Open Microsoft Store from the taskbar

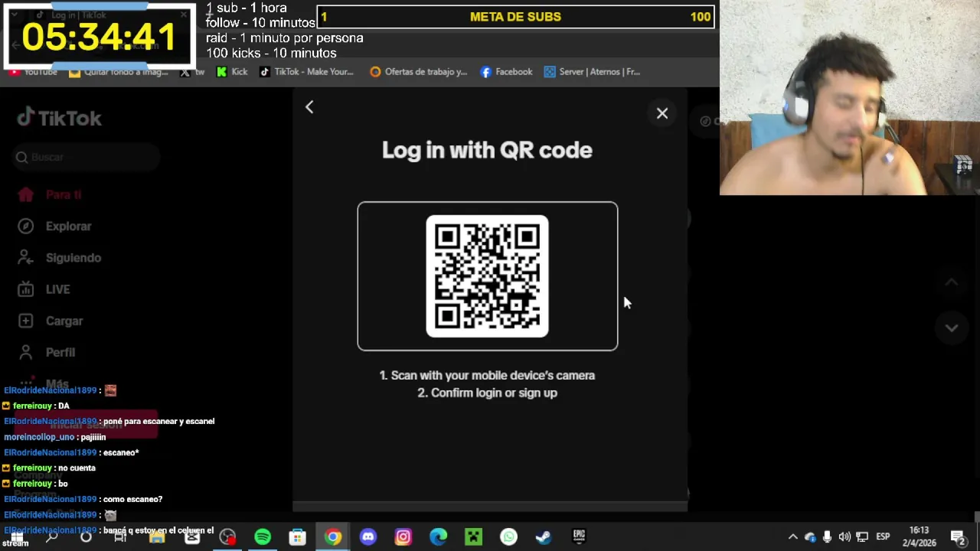point(297,537)
